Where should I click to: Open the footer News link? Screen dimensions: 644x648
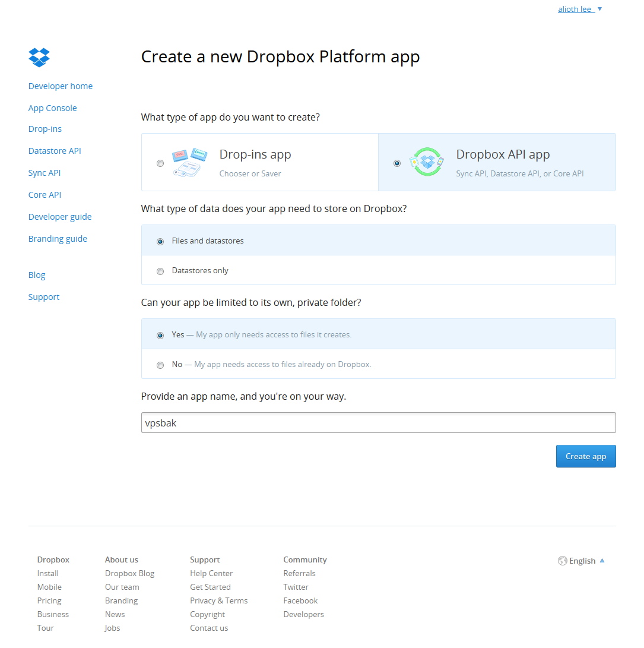115,615
